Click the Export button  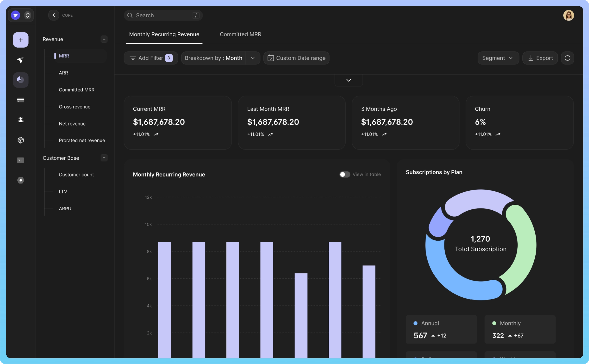(540, 58)
